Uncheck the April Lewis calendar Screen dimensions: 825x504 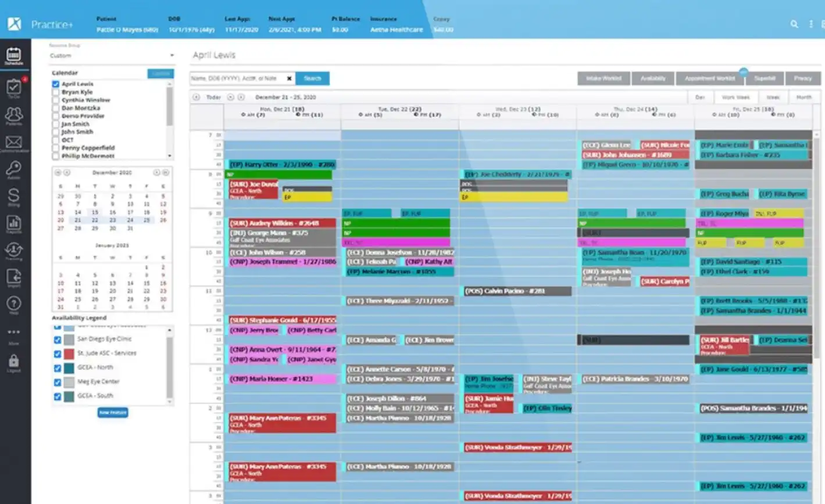(x=55, y=84)
